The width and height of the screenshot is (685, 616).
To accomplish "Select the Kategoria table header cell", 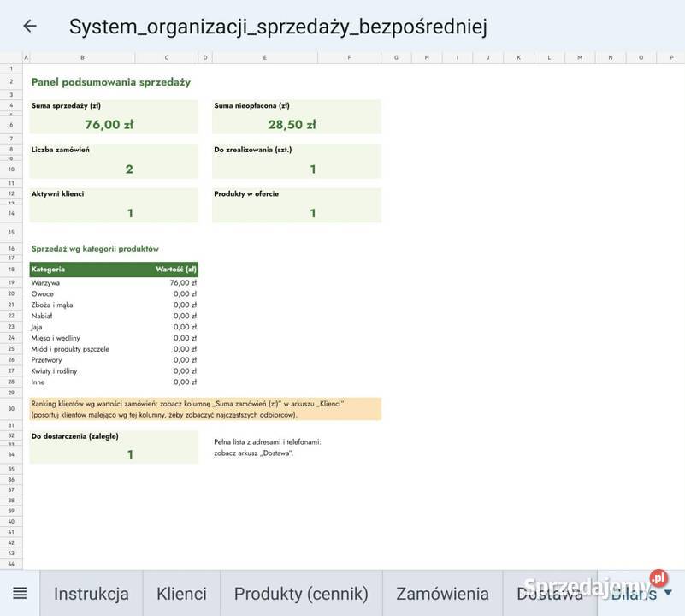I will [x=82, y=269].
